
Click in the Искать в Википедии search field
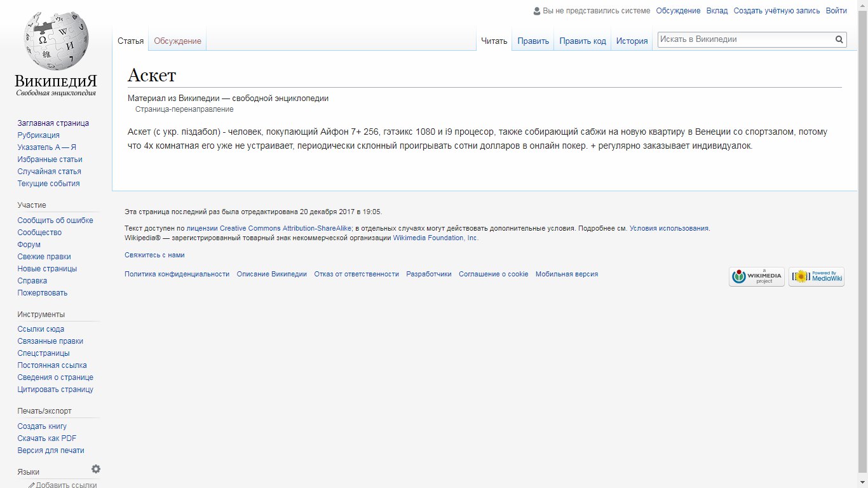pos(745,39)
